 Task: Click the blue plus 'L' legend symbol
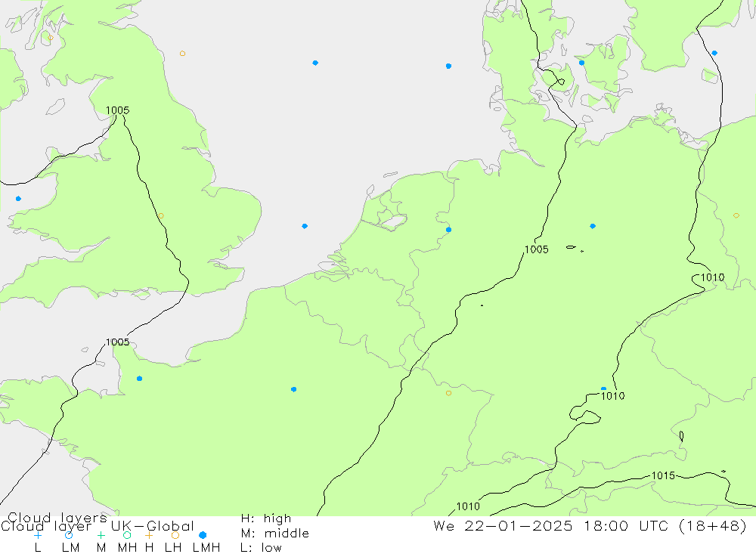pos(38,535)
